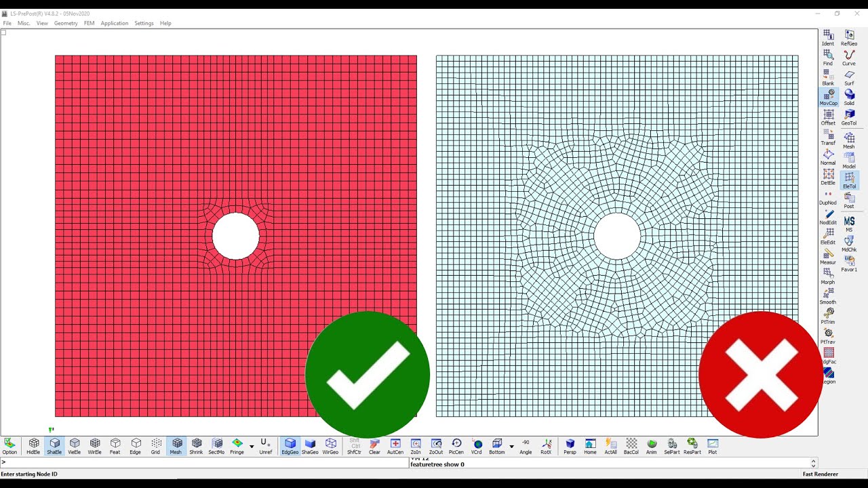Open the Option settings tool
The height and width of the screenshot is (488, 868).
9,446
